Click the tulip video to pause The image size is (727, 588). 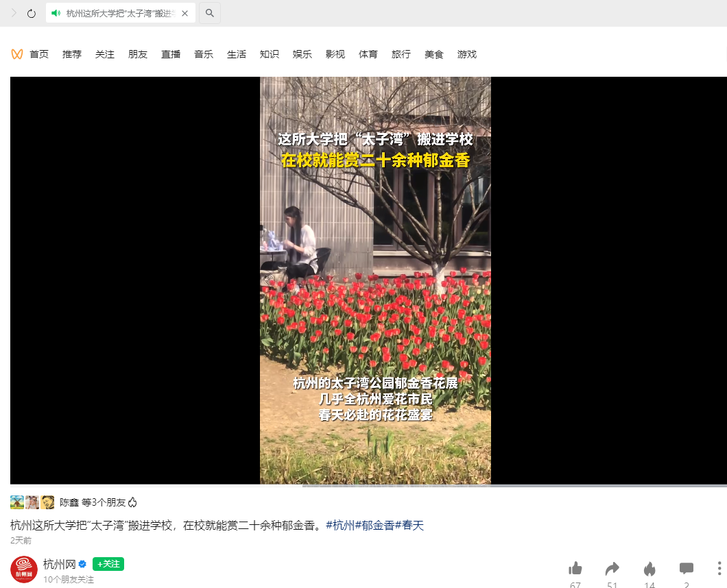[375, 280]
